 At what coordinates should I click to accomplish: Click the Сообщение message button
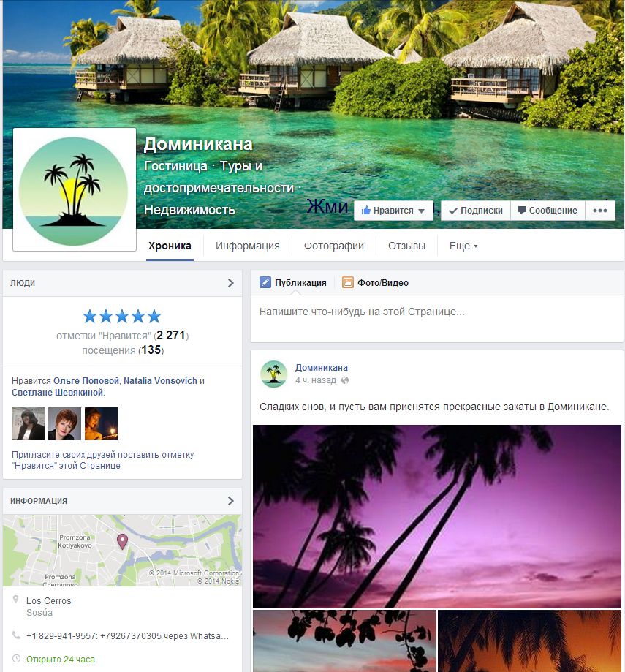[548, 211]
